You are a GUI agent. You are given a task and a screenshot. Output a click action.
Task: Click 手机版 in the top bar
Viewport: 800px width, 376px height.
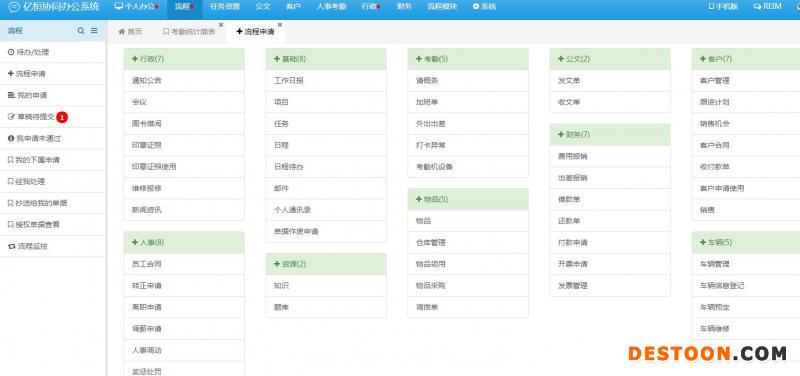[x=723, y=7]
